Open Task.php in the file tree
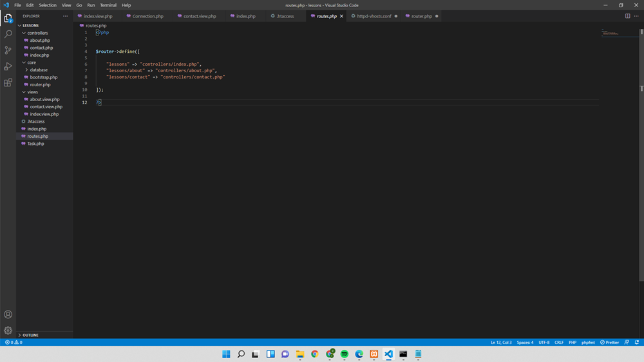Screen dimensions: 644x362 [35, 144]
